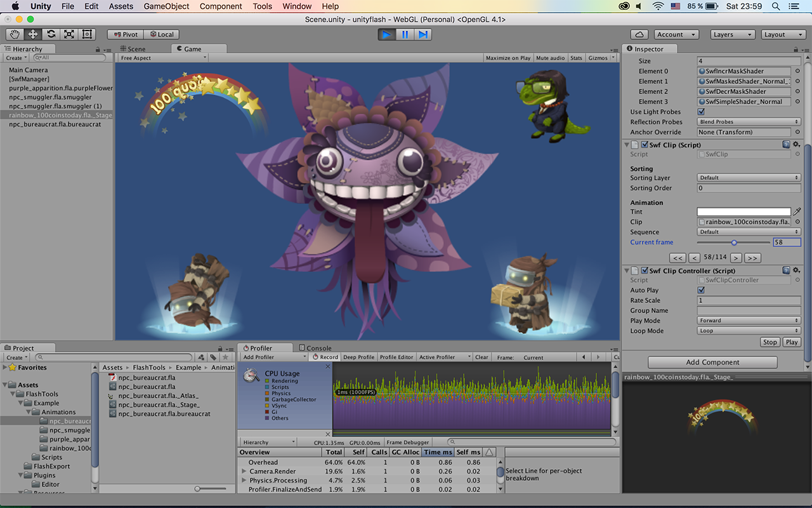Open Swf Clip Controller gear settings

(x=796, y=271)
